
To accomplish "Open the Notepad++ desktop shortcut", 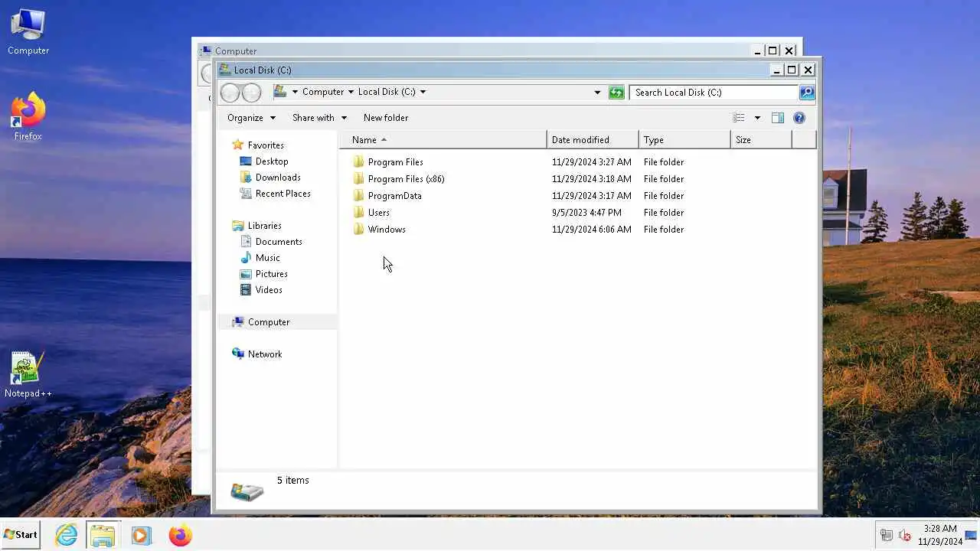I will pyautogui.click(x=28, y=375).
